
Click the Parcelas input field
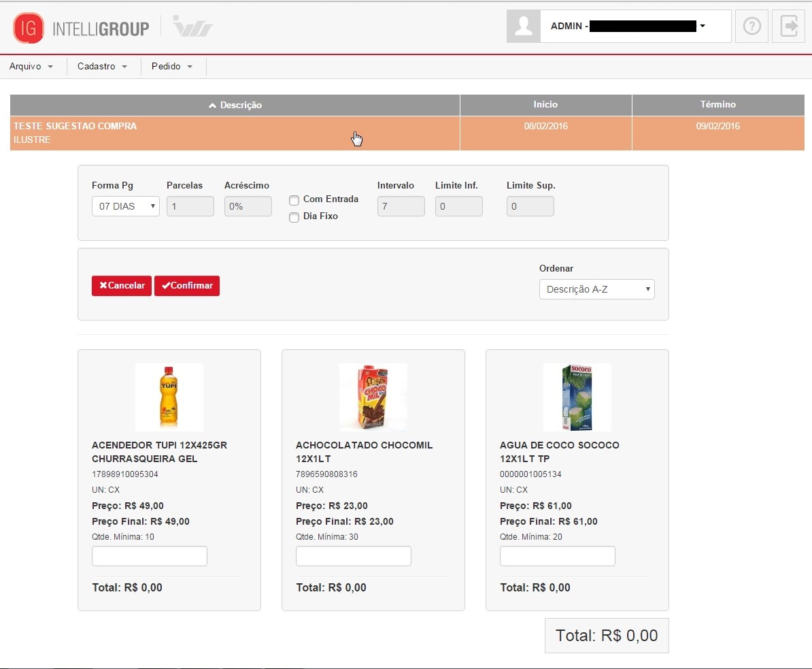pos(190,206)
